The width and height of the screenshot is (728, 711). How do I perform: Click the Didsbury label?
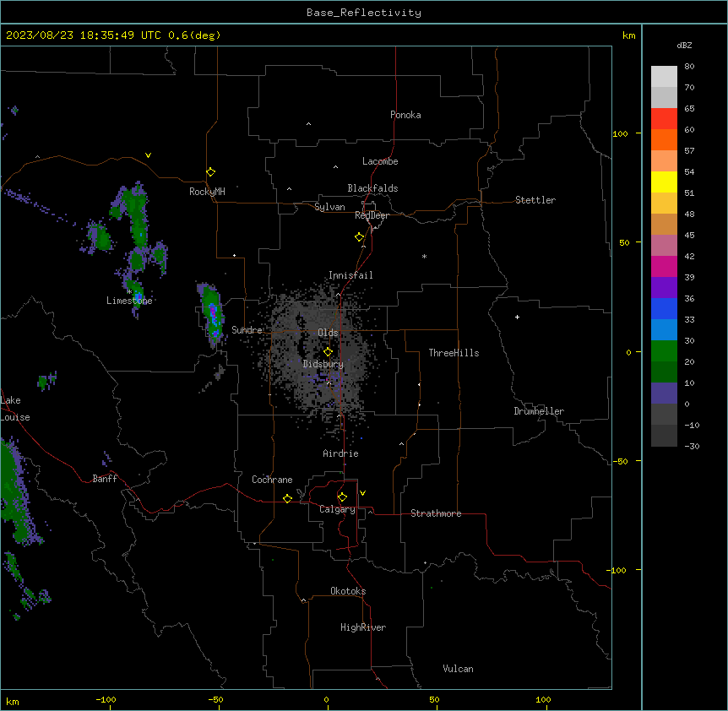[323, 364]
